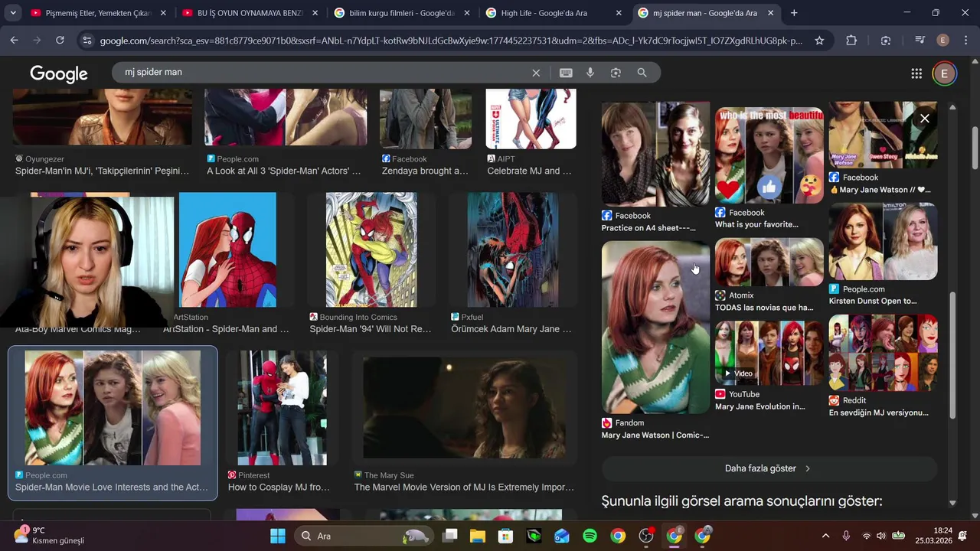Open the on-screen keyboard input tool

(566, 73)
